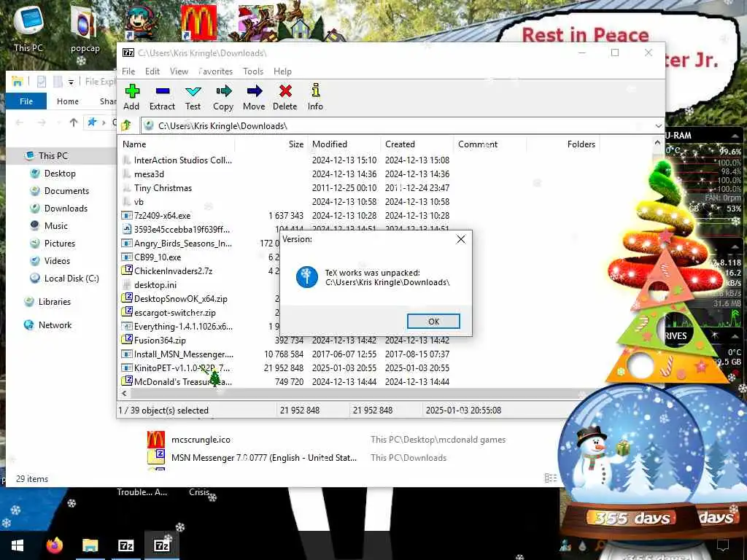Open the McDonald's desktop shortcut icon

click(x=198, y=23)
